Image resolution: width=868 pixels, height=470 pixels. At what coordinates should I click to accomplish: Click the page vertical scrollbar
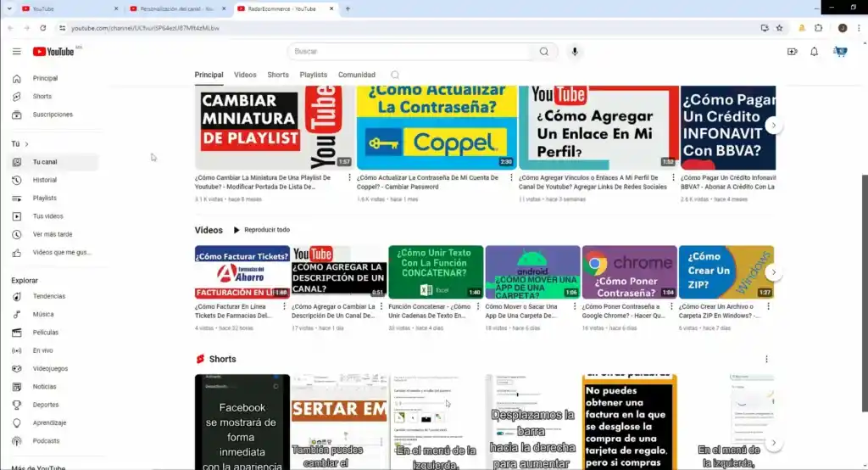(864, 294)
